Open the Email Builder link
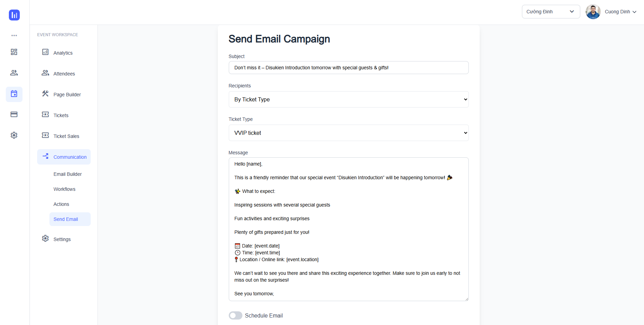This screenshot has width=644, height=325. tap(68, 174)
